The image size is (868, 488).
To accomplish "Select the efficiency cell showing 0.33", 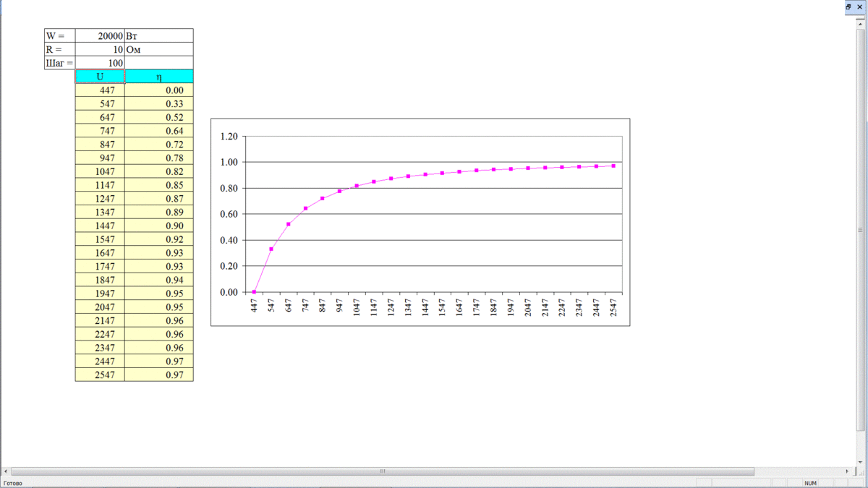I will [x=159, y=104].
